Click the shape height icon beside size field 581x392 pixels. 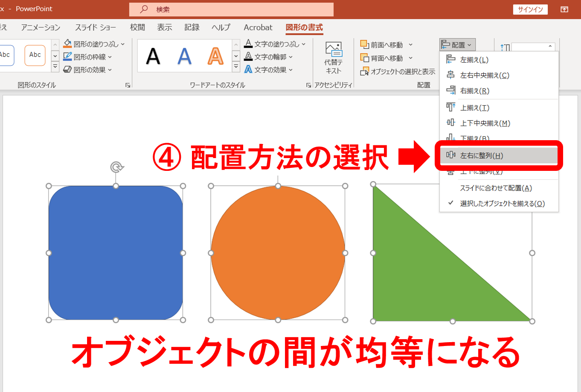click(x=505, y=47)
